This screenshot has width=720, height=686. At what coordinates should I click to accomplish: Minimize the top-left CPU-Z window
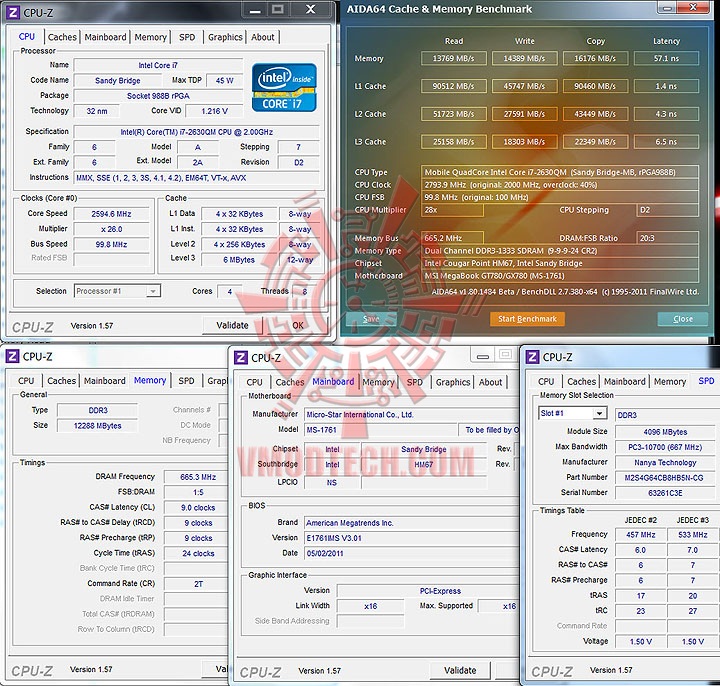click(x=256, y=9)
